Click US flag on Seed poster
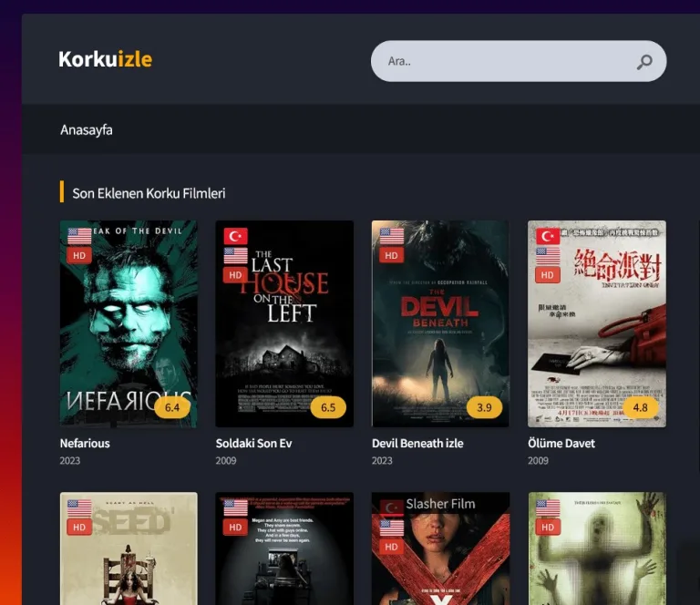 click(x=79, y=508)
